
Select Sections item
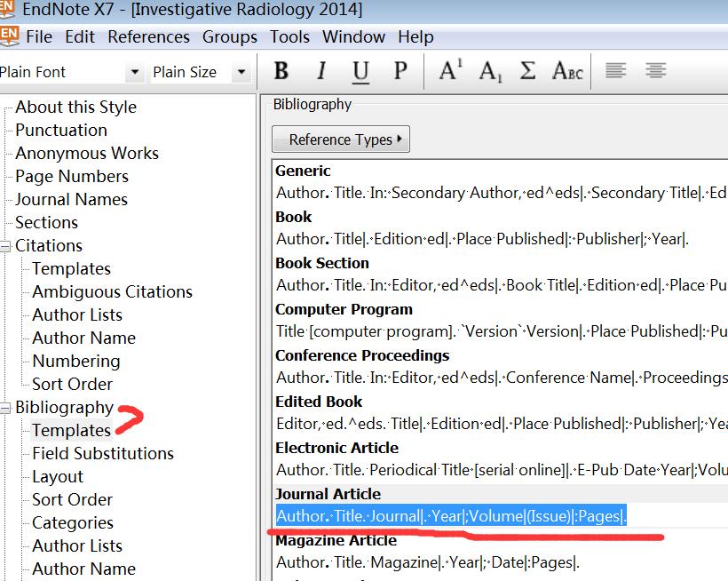pos(46,222)
